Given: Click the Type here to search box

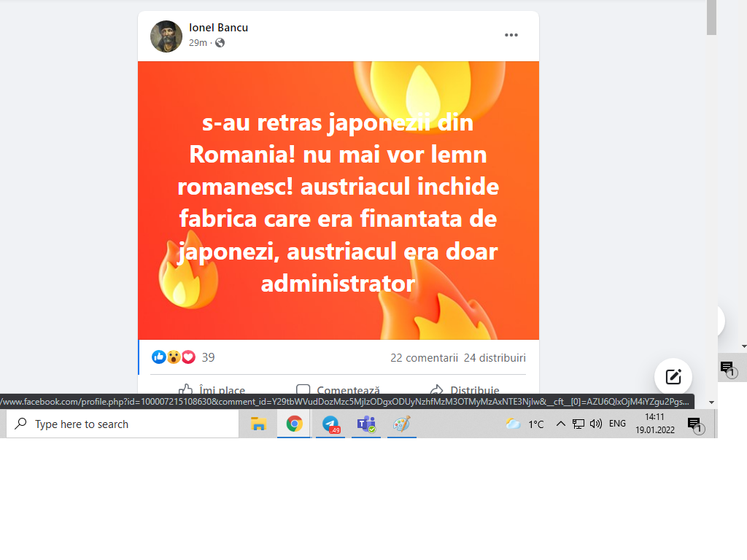Looking at the screenshot, I should click(x=124, y=424).
